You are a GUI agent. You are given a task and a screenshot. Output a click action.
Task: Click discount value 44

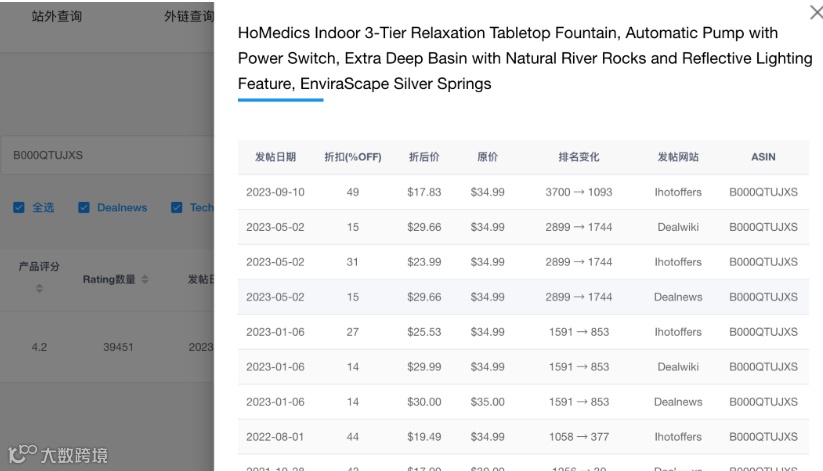coord(353,437)
